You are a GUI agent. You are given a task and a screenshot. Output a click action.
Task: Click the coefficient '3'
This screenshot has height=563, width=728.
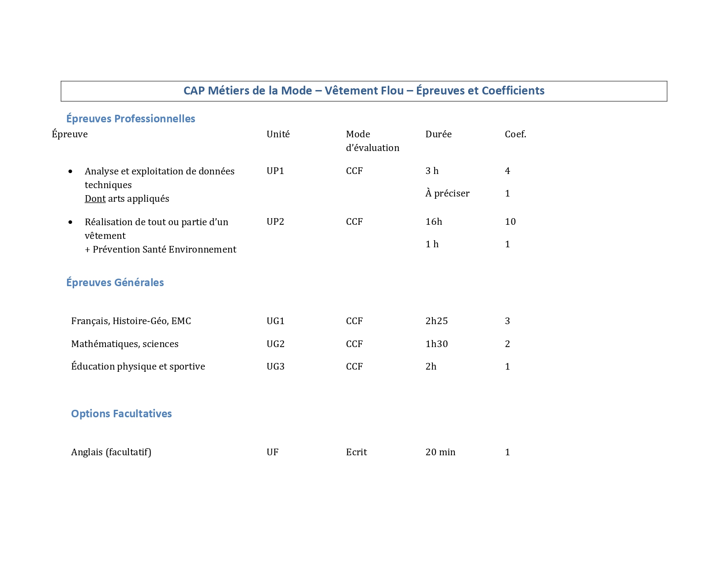(507, 321)
